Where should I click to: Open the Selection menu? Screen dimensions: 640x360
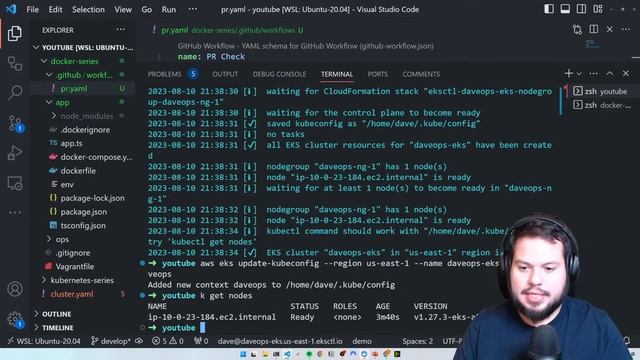(88, 9)
